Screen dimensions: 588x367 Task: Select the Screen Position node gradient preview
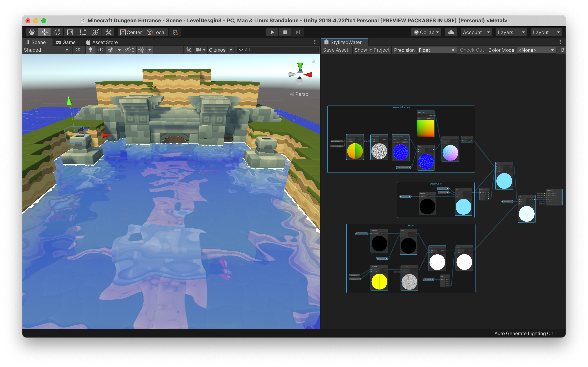point(426,128)
